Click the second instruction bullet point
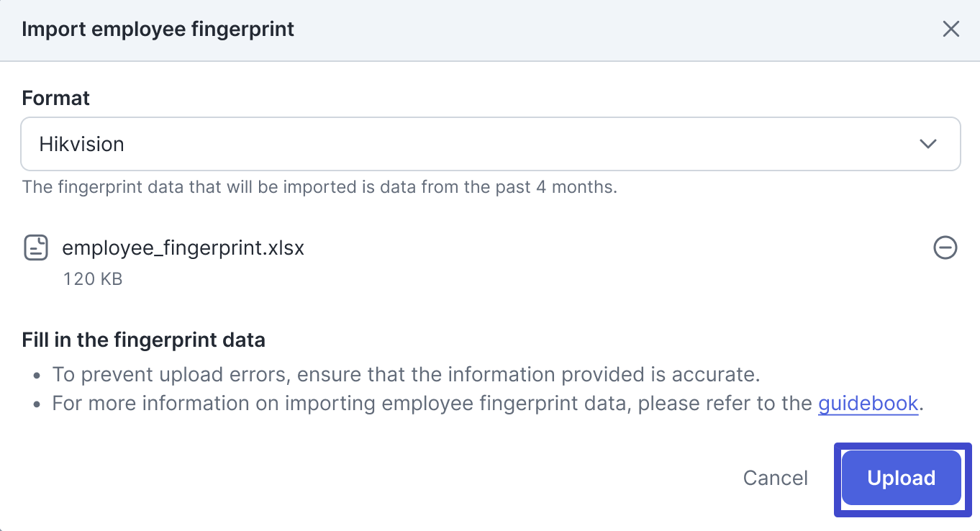 38,404
